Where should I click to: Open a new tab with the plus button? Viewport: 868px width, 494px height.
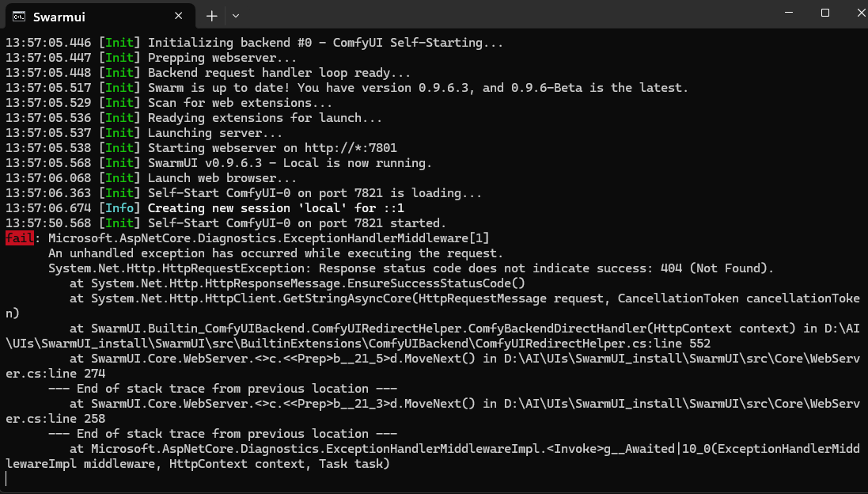point(211,15)
